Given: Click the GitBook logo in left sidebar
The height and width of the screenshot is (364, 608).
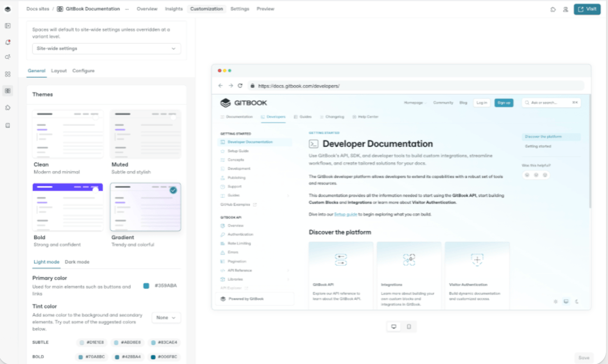Looking at the screenshot, I should pyautogui.click(x=8, y=9).
